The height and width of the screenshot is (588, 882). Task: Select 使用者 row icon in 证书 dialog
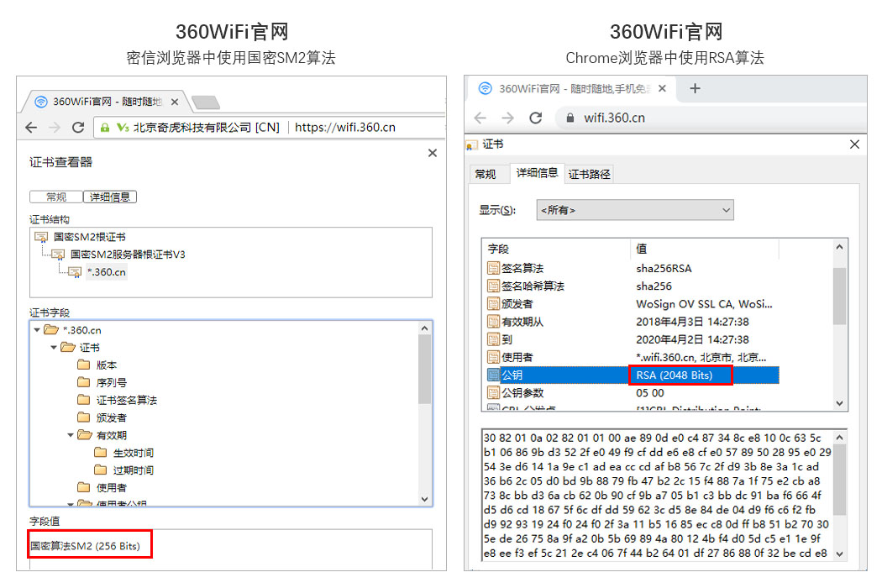493,357
